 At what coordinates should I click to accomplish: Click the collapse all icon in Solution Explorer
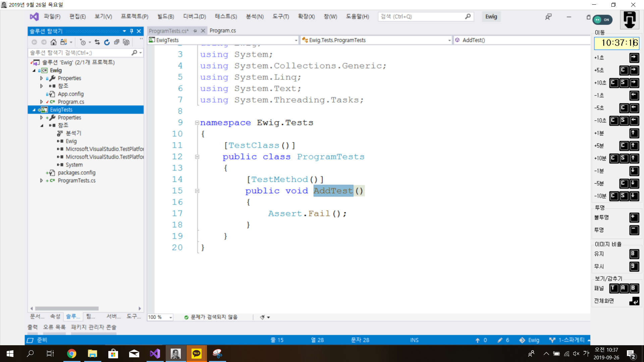pyautogui.click(x=116, y=42)
